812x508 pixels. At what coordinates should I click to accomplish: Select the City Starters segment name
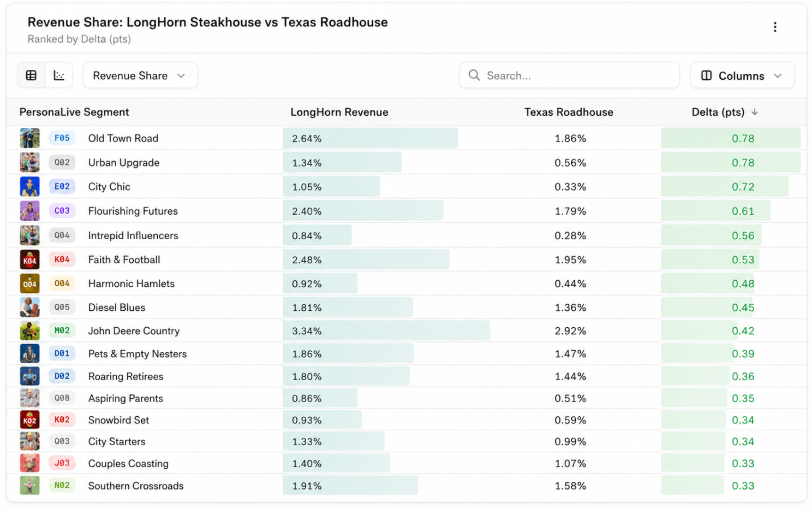pos(117,441)
